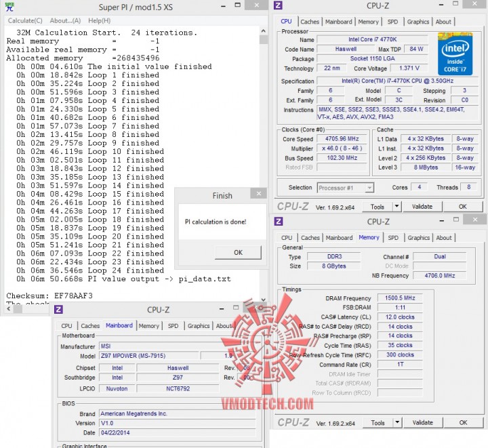Click the Core Voltage value 1.371 V
The height and width of the screenshot is (448, 488).
point(409,68)
